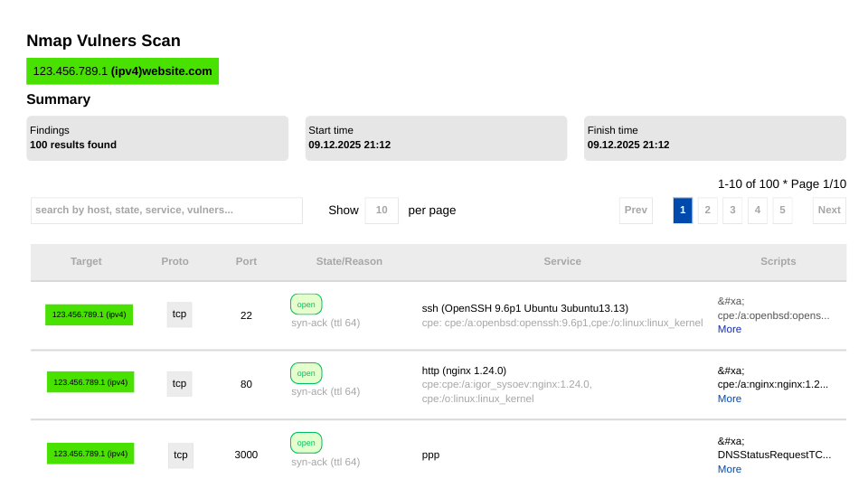Click the open state badge for port 22

click(x=306, y=305)
